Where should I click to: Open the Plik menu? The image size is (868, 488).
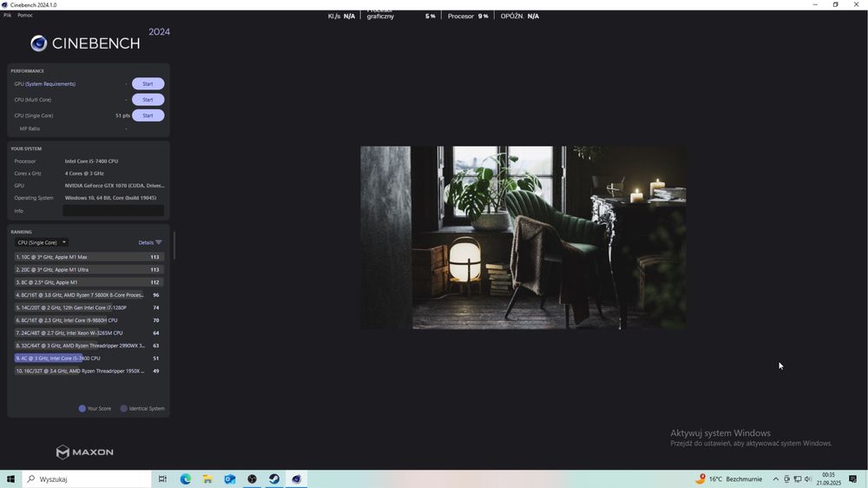(x=7, y=15)
